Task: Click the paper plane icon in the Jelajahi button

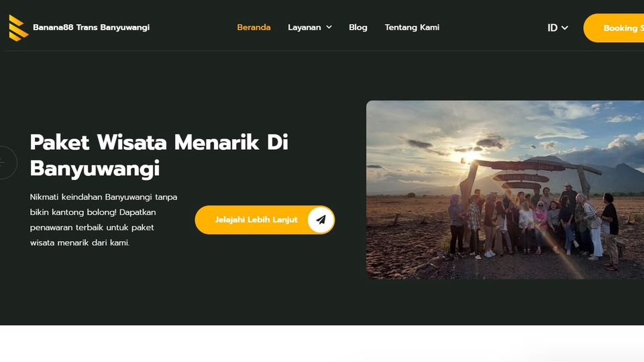Action: 321,220
